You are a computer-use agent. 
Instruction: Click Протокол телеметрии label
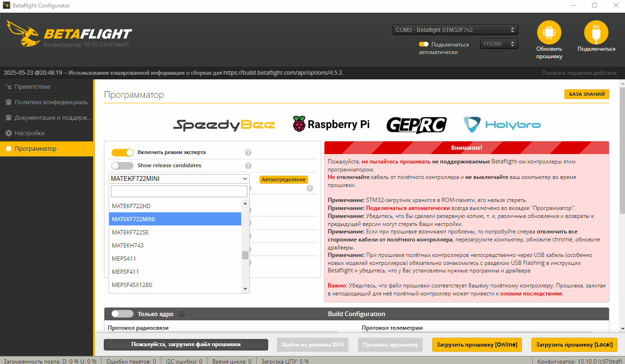392,328
